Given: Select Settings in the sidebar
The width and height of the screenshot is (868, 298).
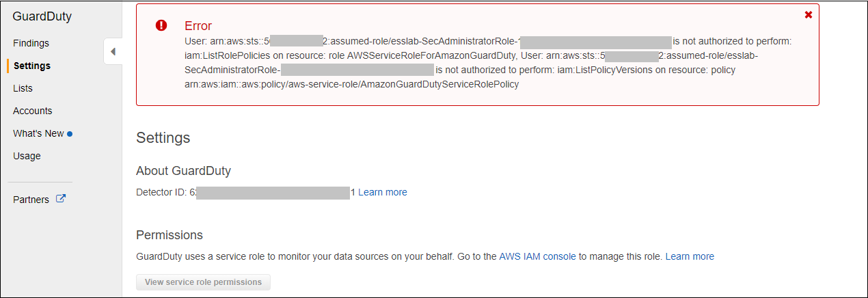Looking at the screenshot, I should 32,66.
